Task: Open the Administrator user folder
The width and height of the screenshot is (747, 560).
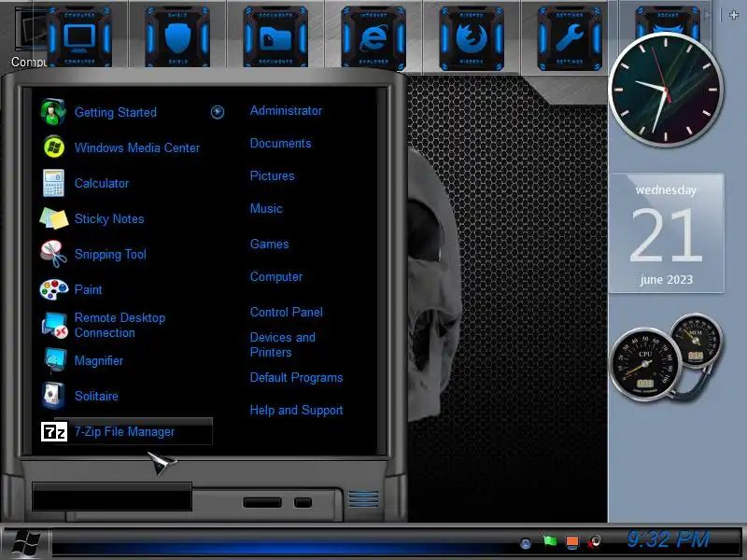Action: point(287,110)
